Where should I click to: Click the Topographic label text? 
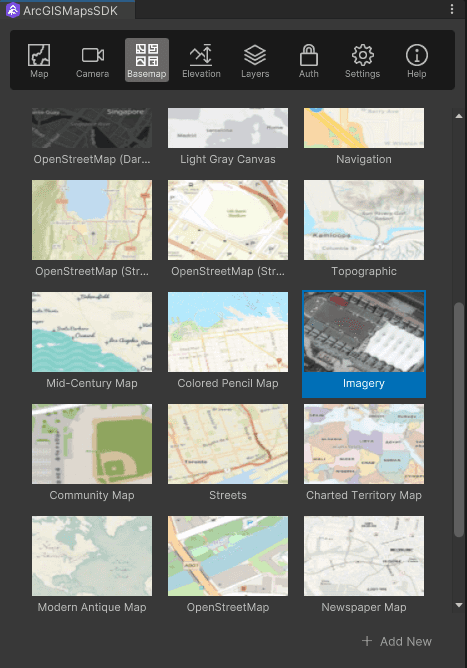coord(364,271)
